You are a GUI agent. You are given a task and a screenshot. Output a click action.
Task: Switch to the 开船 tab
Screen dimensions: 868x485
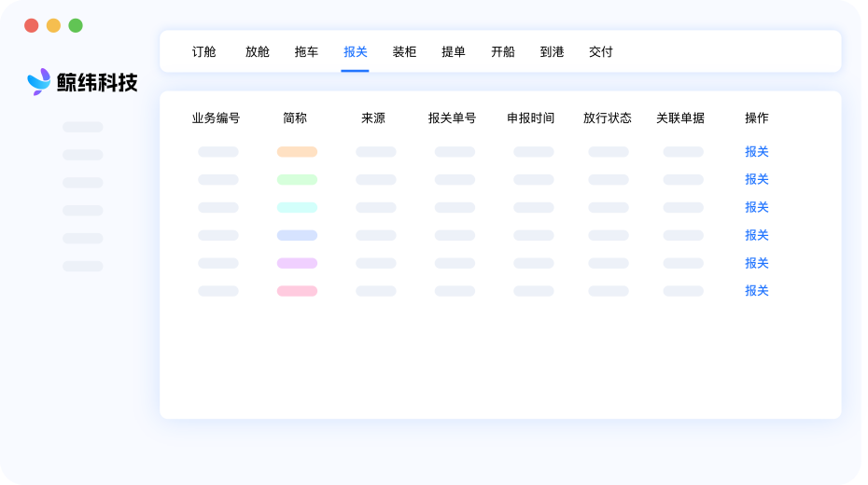point(503,52)
